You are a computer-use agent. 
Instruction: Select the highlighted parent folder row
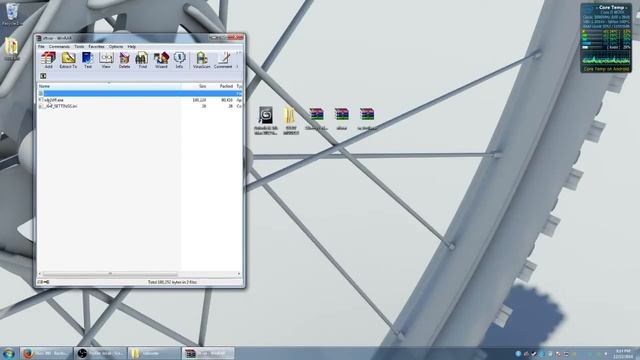tap(140, 93)
